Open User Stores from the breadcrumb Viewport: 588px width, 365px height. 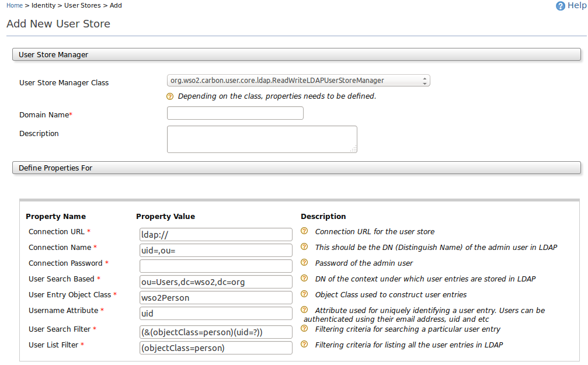click(82, 5)
